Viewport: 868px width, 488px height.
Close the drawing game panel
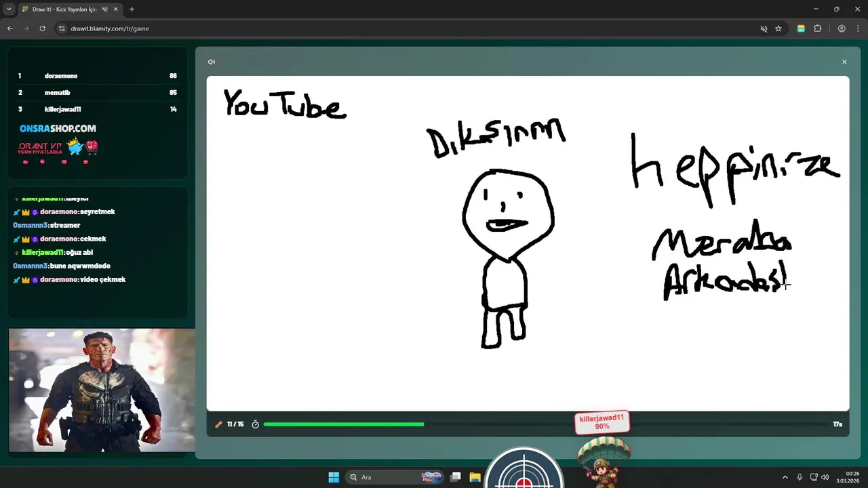point(844,62)
